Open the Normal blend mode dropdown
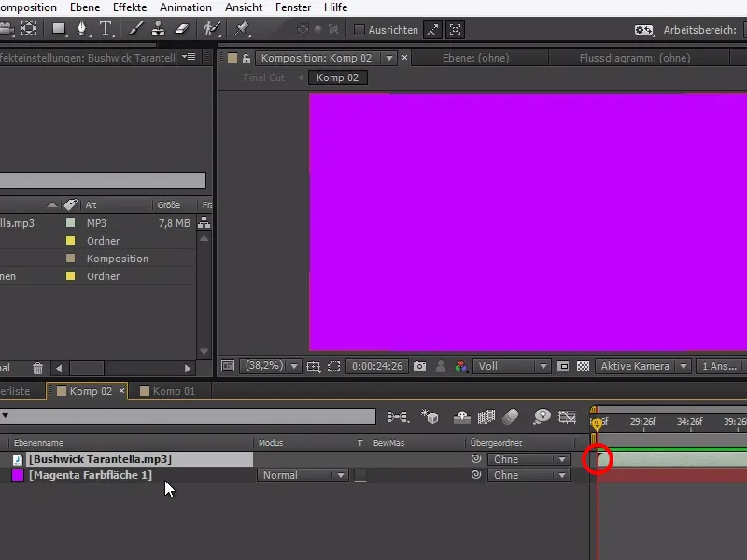Screen dimensions: 747x560 303,475
